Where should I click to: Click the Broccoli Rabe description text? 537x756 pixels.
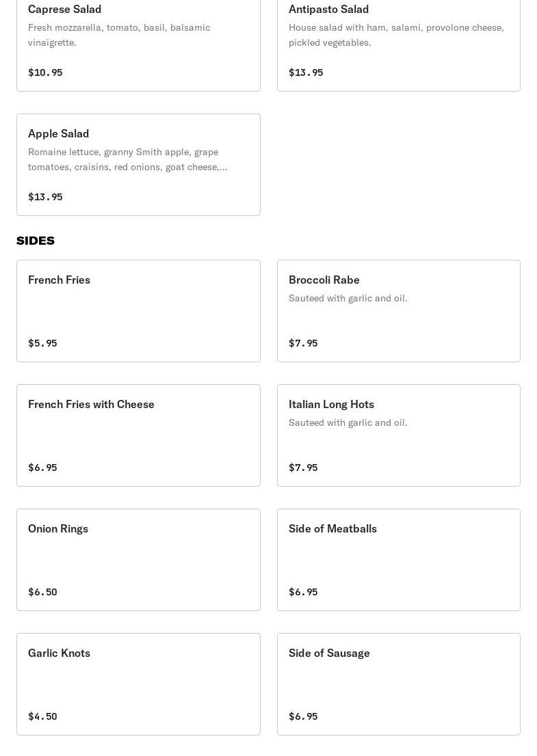click(x=348, y=299)
